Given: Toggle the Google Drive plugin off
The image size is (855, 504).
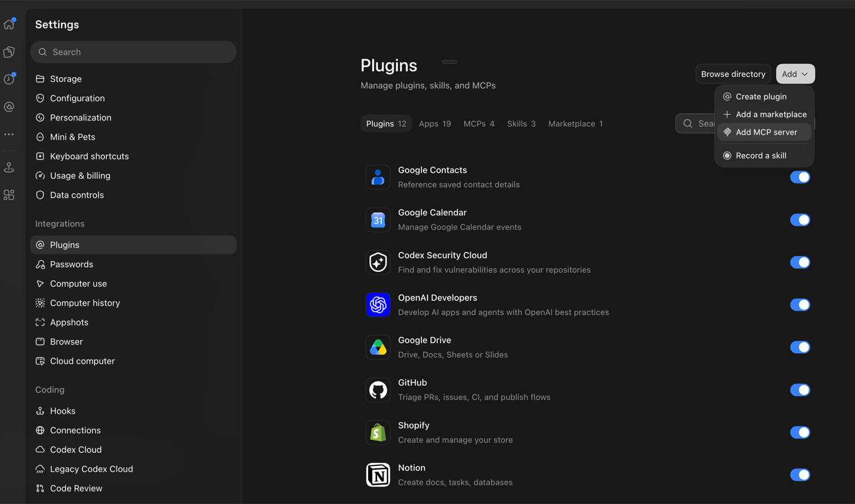Looking at the screenshot, I should point(800,347).
